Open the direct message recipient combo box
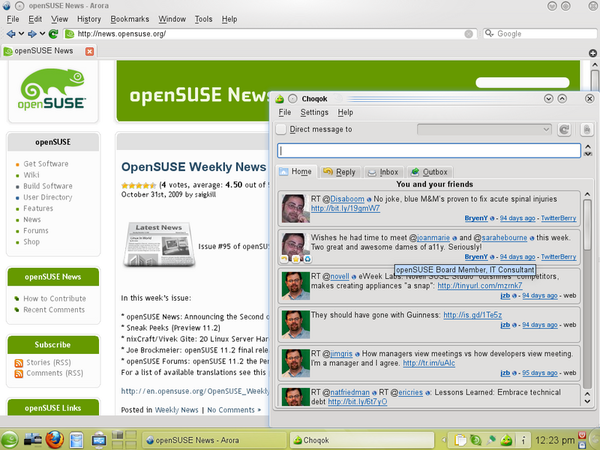 pos(484,129)
